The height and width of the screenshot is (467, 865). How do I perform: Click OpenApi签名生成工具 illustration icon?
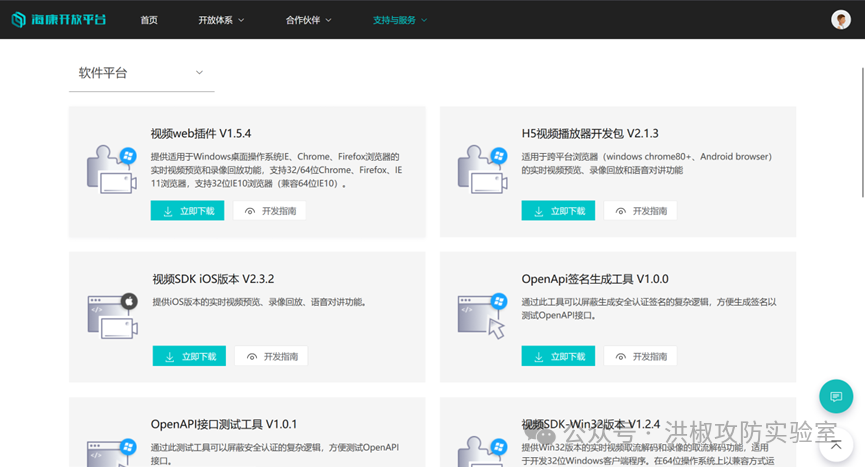click(x=483, y=316)
